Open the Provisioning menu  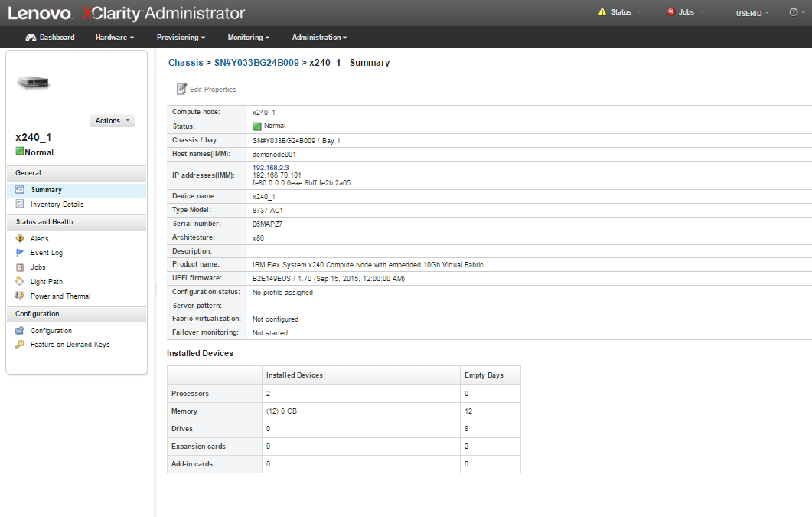tap(181, 38)
